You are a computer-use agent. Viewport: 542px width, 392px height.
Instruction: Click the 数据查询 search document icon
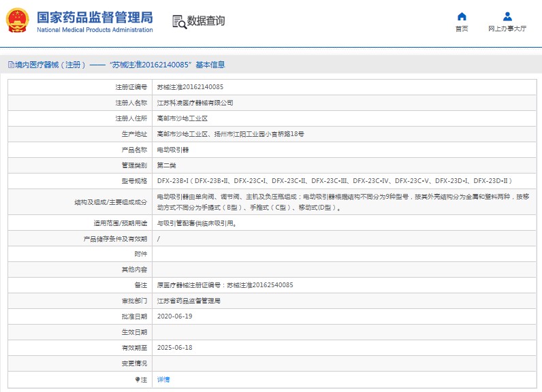point(179,22)
